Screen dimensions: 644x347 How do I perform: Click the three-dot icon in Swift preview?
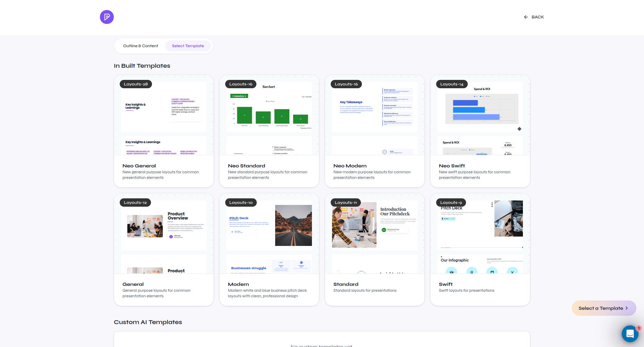click(492, 205)
